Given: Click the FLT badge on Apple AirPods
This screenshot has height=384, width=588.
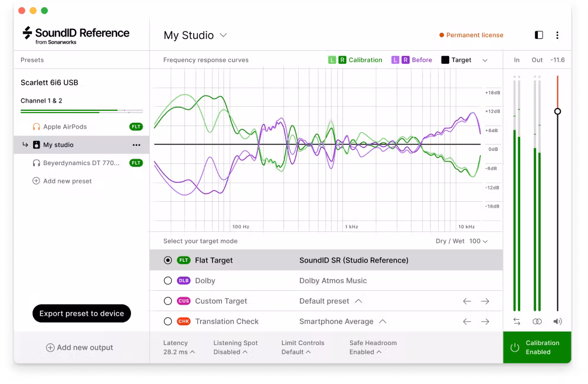Looking at the screenshot, I should point(136,127).
